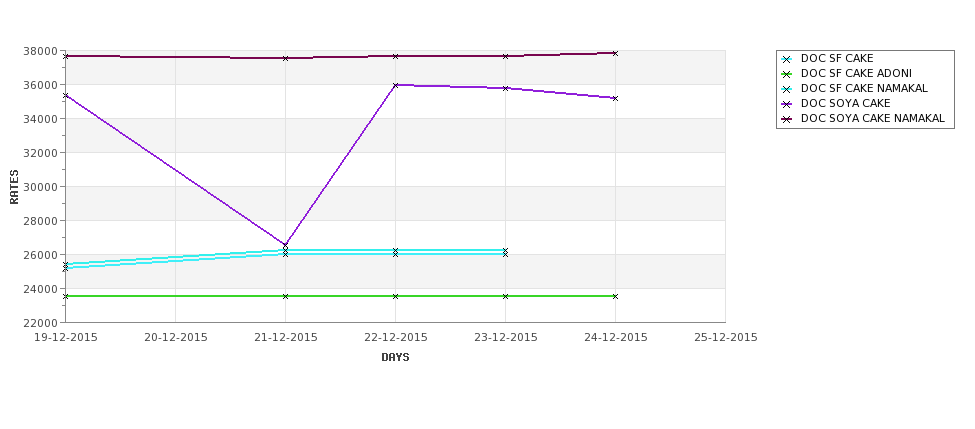Click the 30000 value on the y-axis
This screenshot has height=429, width=975.
[x=39, y=187]
